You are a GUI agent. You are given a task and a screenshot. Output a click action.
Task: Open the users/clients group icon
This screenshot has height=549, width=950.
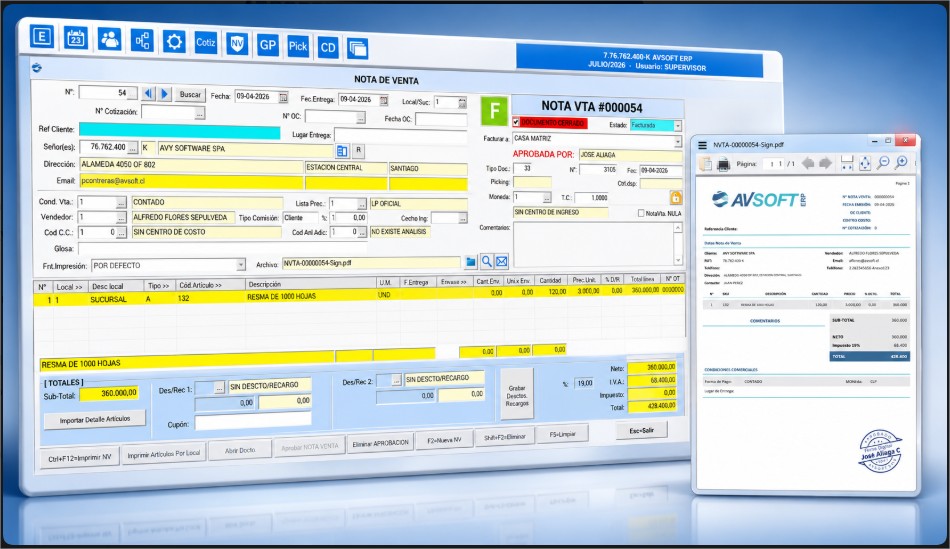pos(110,39)
